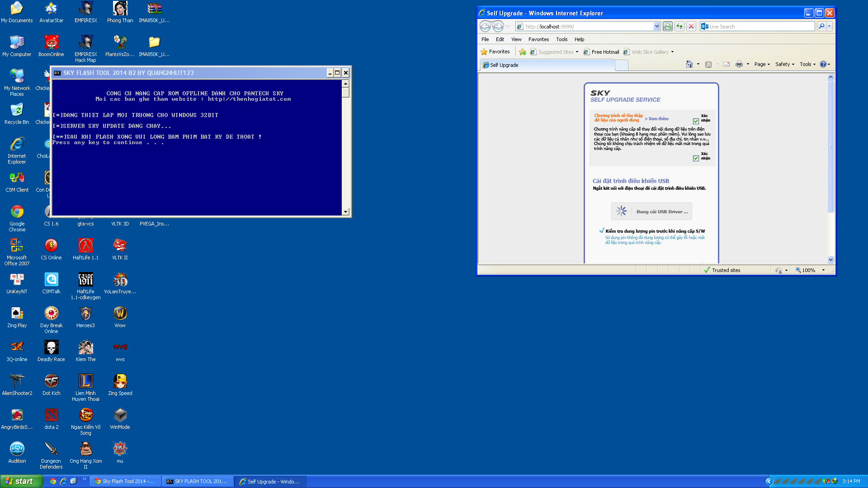This screenshot has height=488, width=868.
Task: Click console window scrollbar thumb
Action: [x=345, y=93]
